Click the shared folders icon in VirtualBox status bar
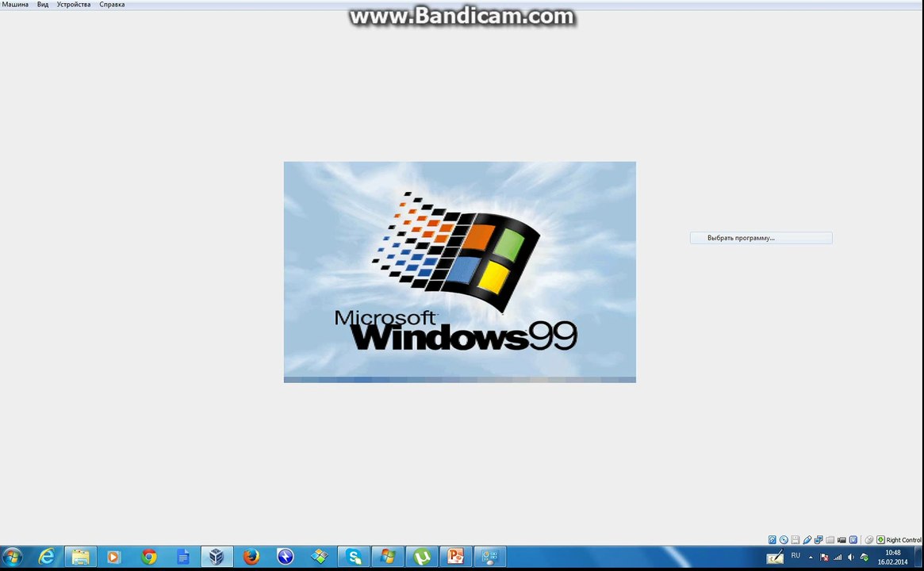Screen dimensions: 924x571 [x=830, y=540]
